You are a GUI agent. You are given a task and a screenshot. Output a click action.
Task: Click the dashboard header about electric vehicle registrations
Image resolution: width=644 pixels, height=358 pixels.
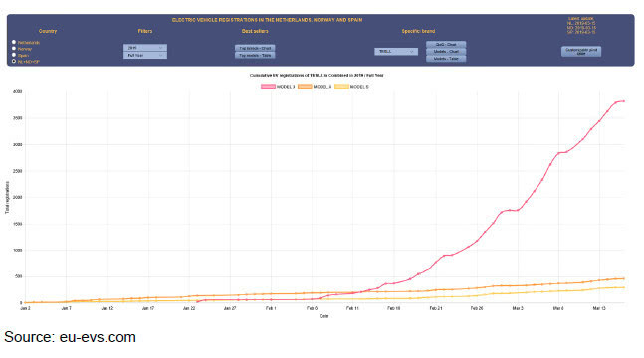[267, 20]
